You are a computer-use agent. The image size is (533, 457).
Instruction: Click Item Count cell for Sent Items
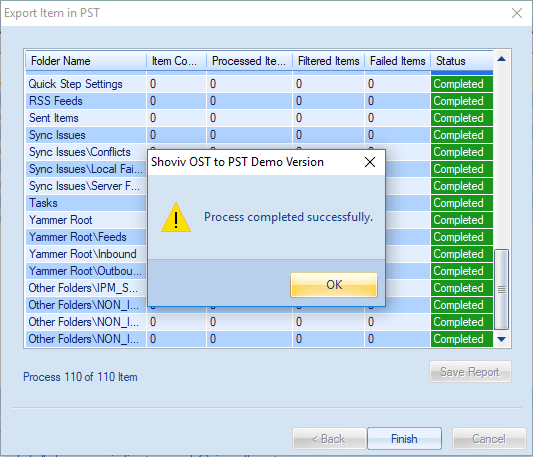(x=176, y=118)
